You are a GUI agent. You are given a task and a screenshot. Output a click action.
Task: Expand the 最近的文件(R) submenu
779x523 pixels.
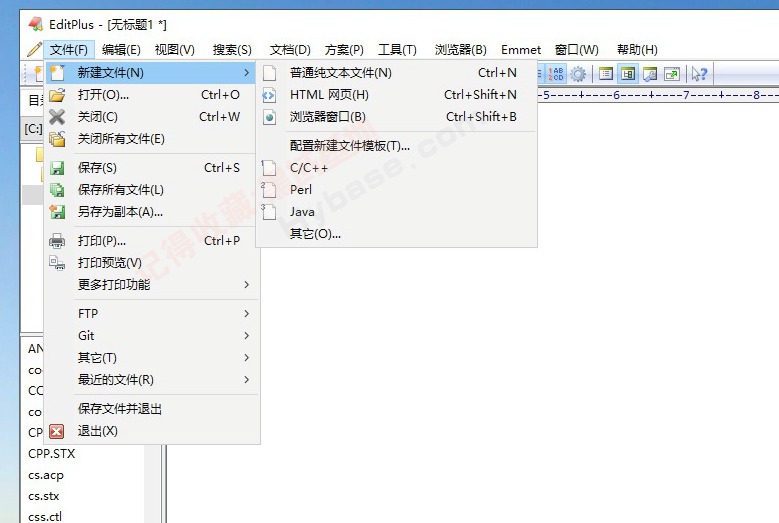coord(151,379)
